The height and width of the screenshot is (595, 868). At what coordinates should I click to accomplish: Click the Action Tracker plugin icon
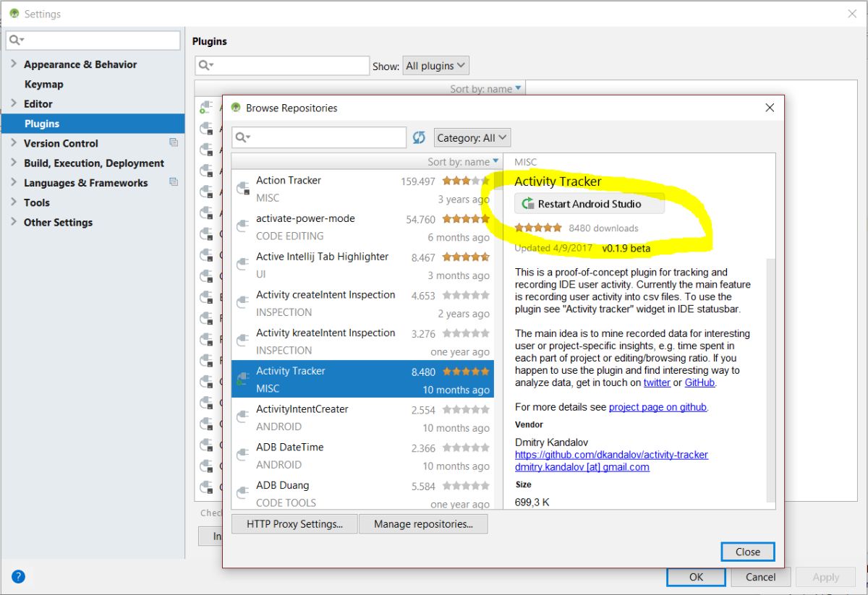coord(244,189)
